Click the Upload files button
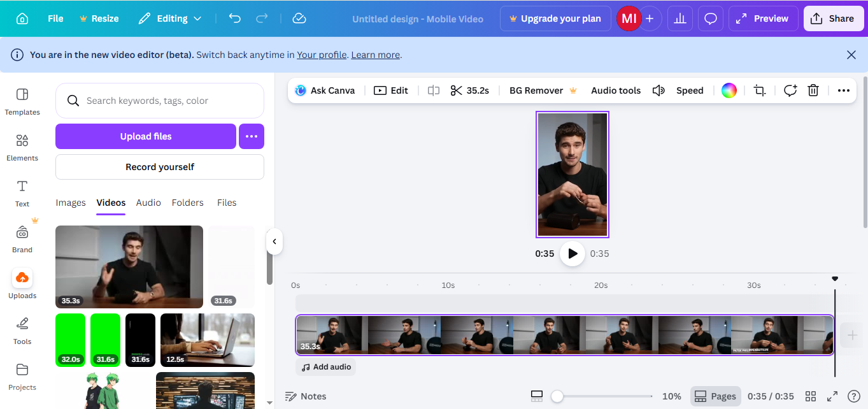Image resolution: width=868 pixels, height=409 pixels. (146, 136)
